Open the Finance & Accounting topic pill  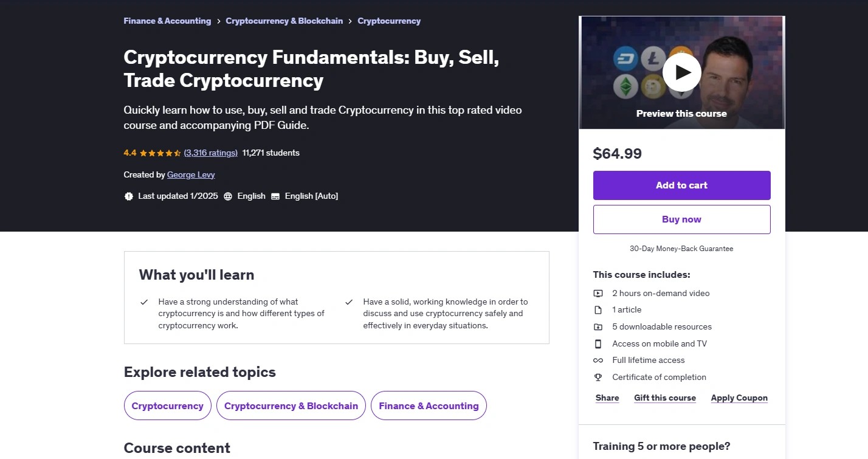click(x=429, y=406)
